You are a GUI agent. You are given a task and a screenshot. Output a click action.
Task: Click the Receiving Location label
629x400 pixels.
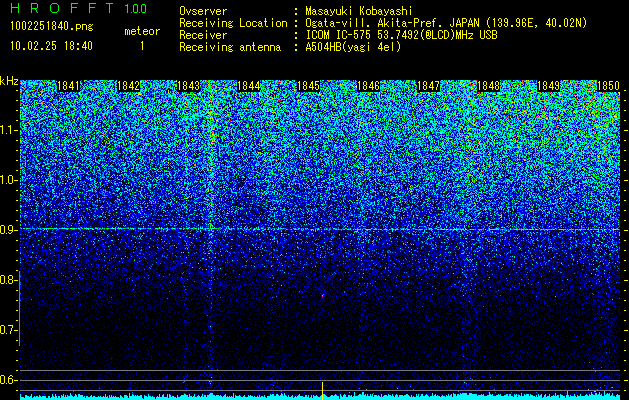click(233, 23)
